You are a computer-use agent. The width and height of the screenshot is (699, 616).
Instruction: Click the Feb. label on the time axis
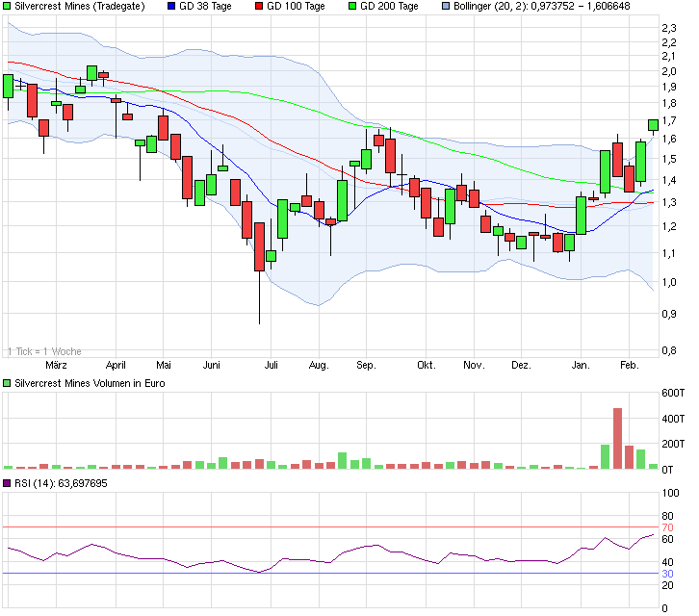tap(629, 366)
